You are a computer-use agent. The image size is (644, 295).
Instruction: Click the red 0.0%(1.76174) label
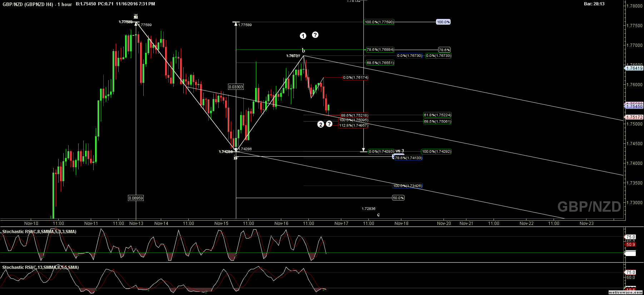tap(356, 78)
